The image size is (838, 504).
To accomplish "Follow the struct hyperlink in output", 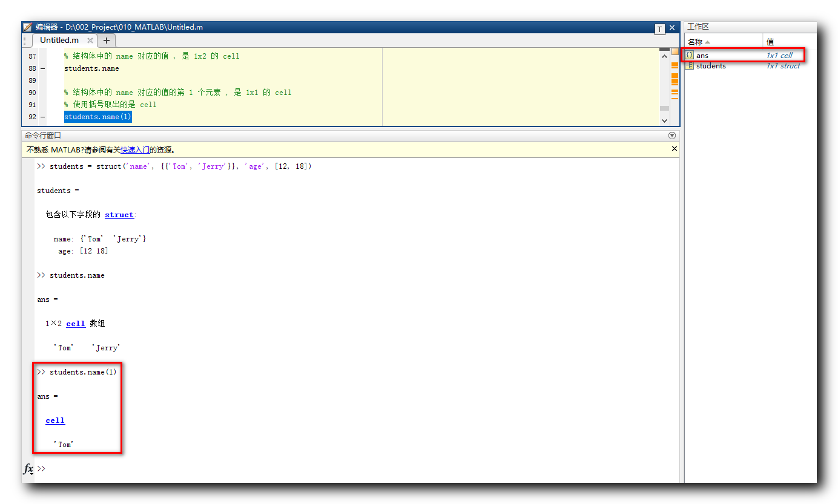I will click(x=119, y=215).
